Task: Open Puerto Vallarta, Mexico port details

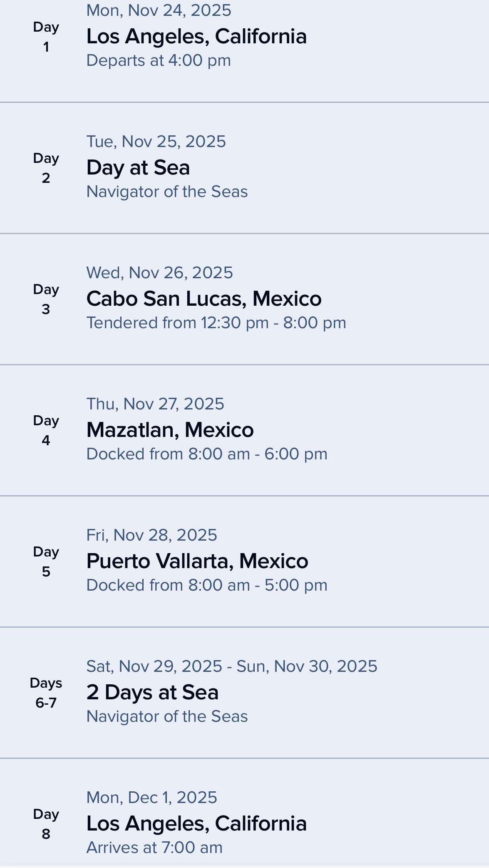Action: tap(197, 561)
